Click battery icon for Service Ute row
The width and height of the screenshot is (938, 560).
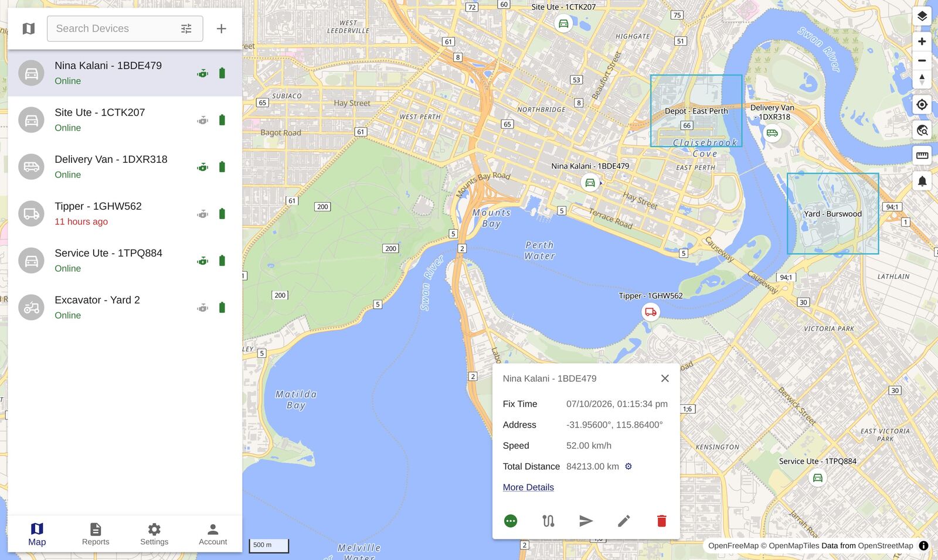[x=222, y=261]
